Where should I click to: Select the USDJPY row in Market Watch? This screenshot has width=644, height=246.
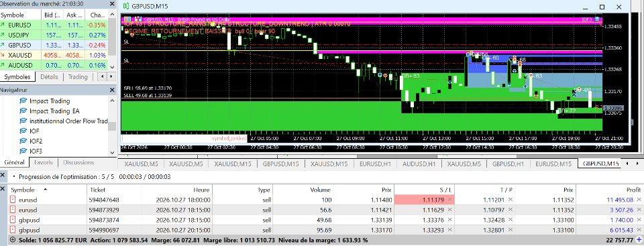54,35
